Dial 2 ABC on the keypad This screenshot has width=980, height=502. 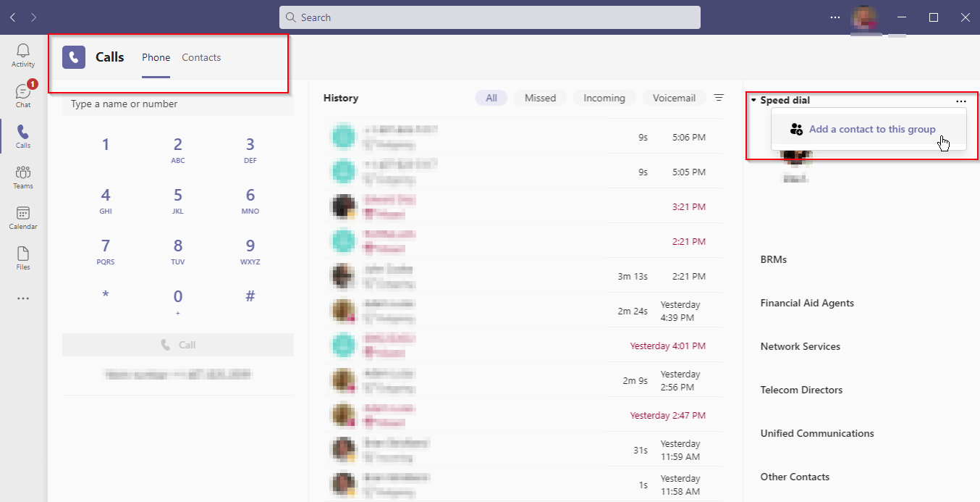pos(178,150)
